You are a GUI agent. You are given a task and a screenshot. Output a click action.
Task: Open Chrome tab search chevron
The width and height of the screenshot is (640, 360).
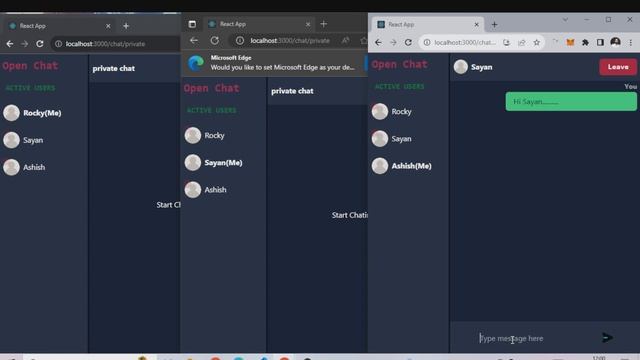click(565, 19)
